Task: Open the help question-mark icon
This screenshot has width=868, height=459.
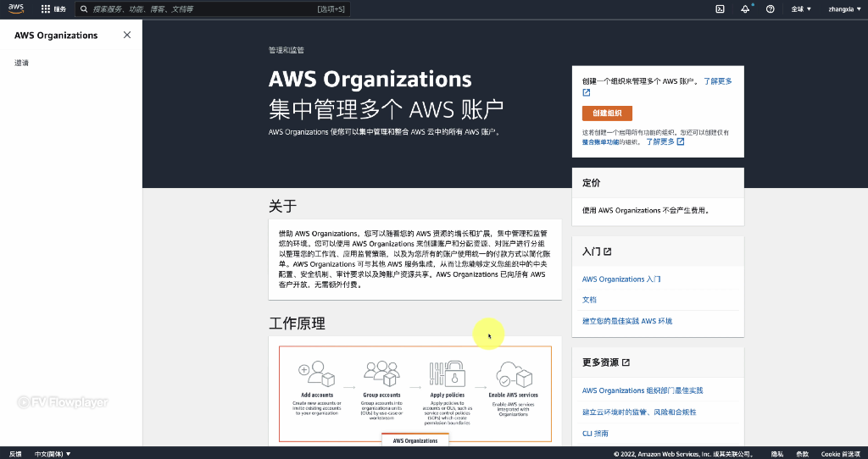Action: [770, 8]
